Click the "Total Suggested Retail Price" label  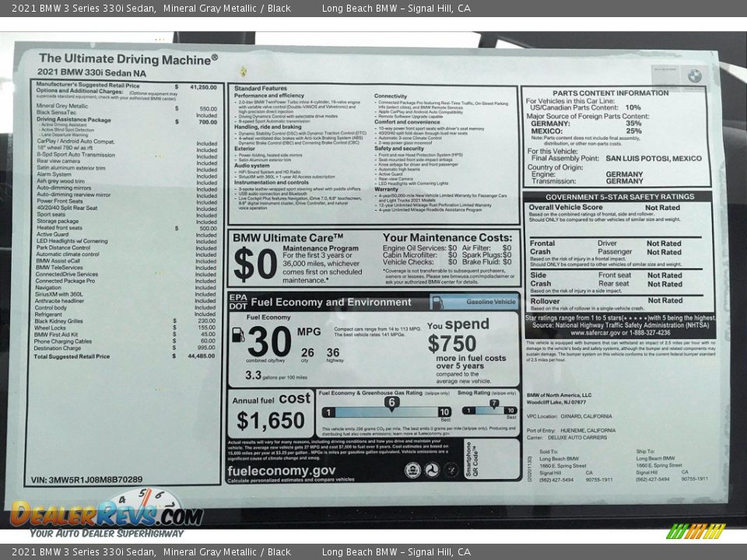(72, 356)
